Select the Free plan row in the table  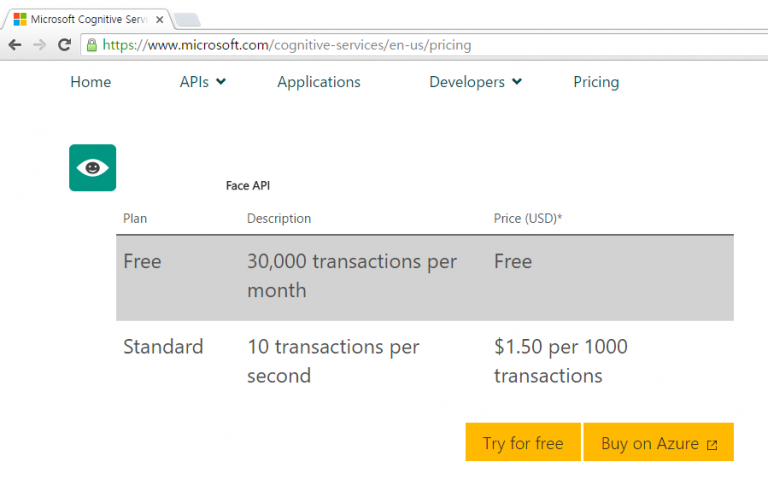click(424, 277)
